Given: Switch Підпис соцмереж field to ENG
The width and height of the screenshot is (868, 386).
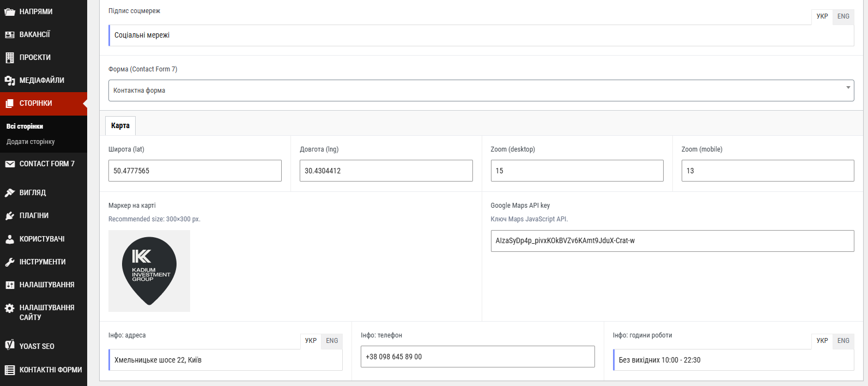Looking at the screenshot, I should (843, 16).
